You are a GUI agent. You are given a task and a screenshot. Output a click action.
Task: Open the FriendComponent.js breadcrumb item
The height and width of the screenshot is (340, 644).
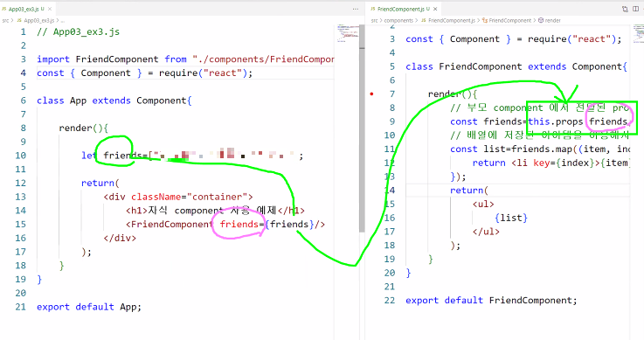452,20
